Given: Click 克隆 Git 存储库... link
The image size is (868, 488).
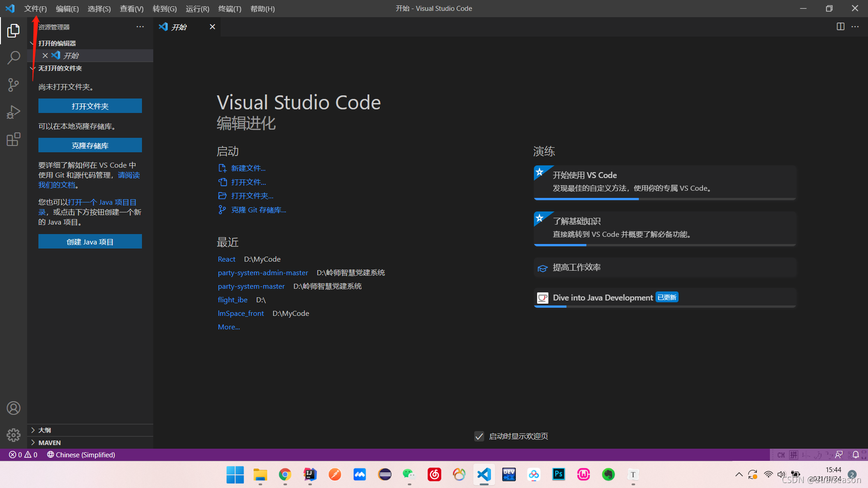Looking at the screenshot, I should point(259,210).
